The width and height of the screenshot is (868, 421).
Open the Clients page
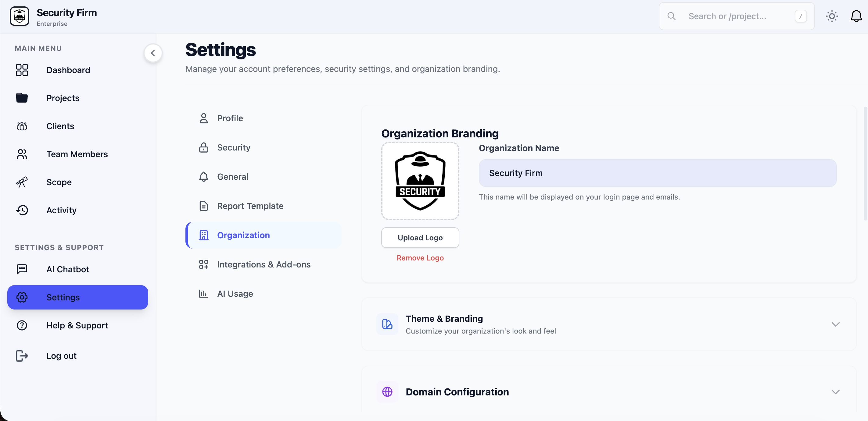(78, 126)
